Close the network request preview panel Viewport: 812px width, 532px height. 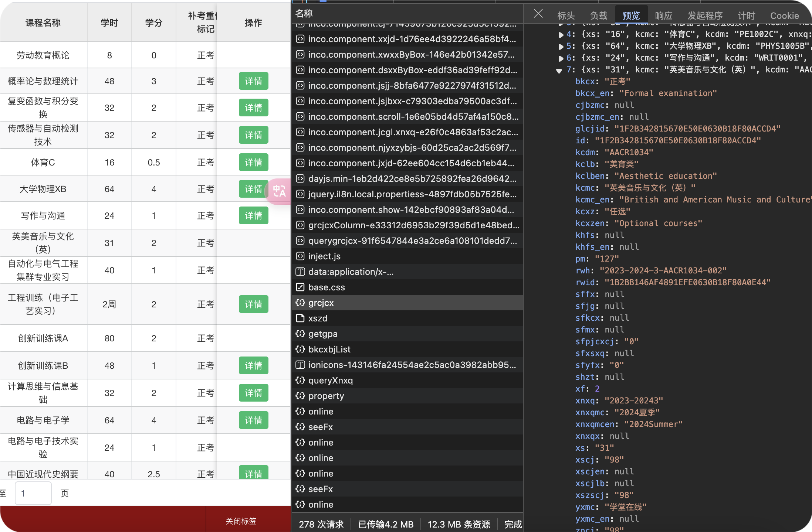pos(538,14)
